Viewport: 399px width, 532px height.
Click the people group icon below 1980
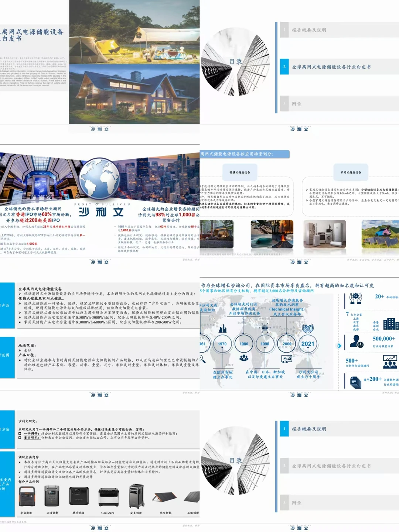[244, 358]
